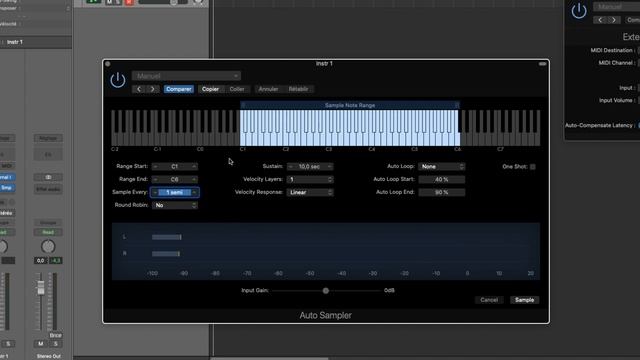The image size is (640, 360).
Task: Click the Stereo Out volume fader
Action: click(x=41, y=287)
